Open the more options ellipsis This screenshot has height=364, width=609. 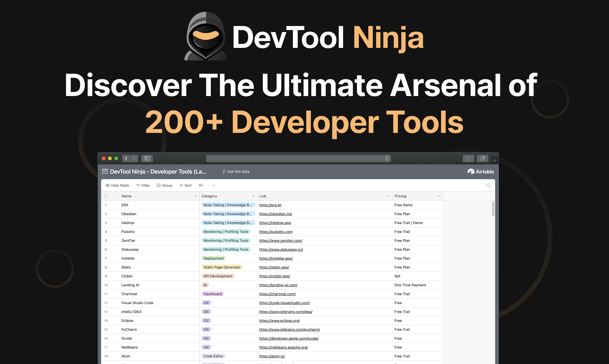(213, 185)
